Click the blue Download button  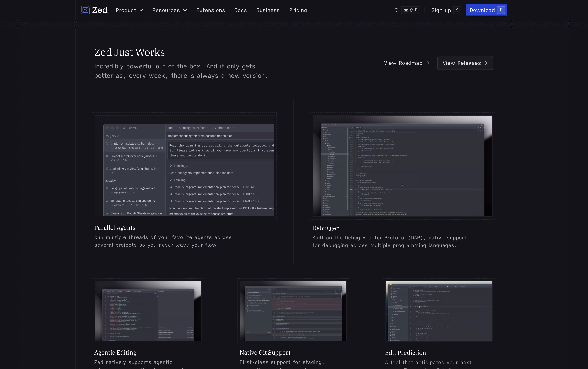(486, 10)
